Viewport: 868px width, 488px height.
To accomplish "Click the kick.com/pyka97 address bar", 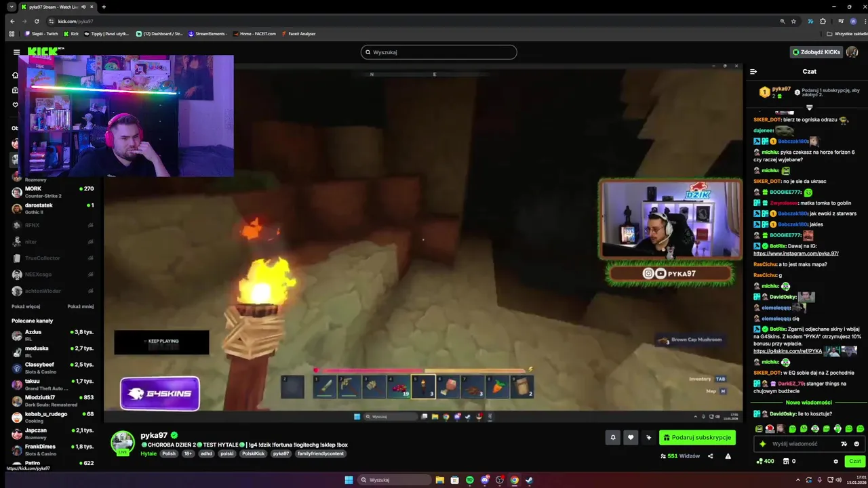I will pyautogui.click(x=407, y=21).
